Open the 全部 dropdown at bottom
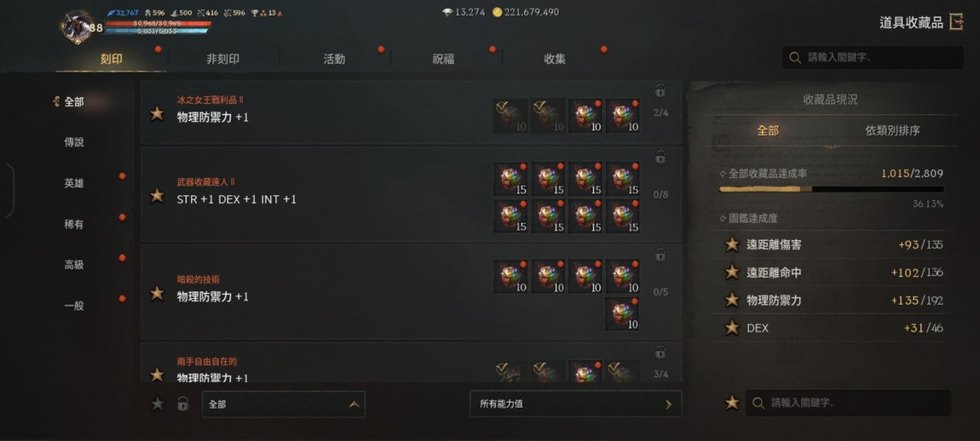The width and height of the screenshot is (980, 441). (284, 404)
